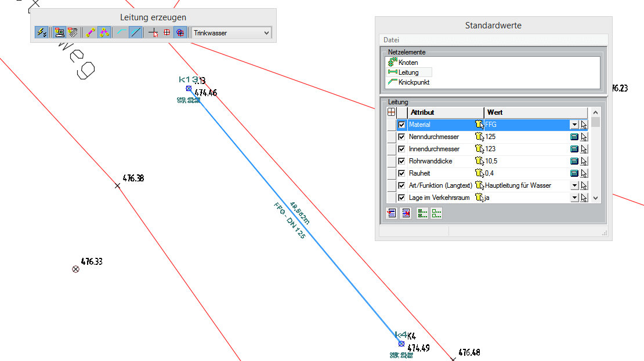The image size is (644, 361).
Task: Click the select all checkboxes icon
Action: click(422, 214)
